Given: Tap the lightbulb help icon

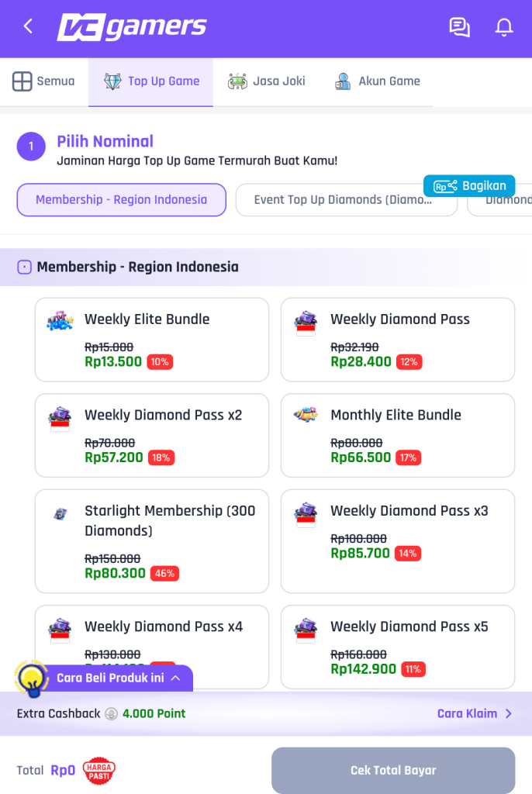Looking at the screenshot, I should pyautogui.click(x=32, y=678).
